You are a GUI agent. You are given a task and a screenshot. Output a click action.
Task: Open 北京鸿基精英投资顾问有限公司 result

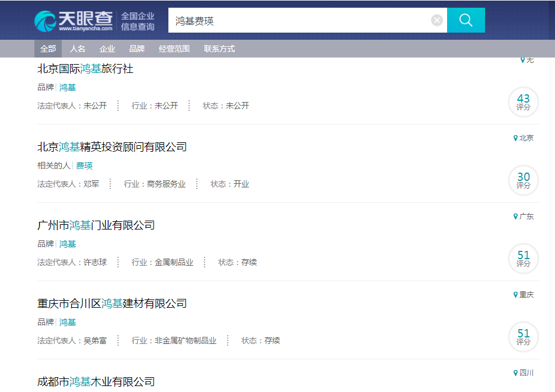[112, 147]
